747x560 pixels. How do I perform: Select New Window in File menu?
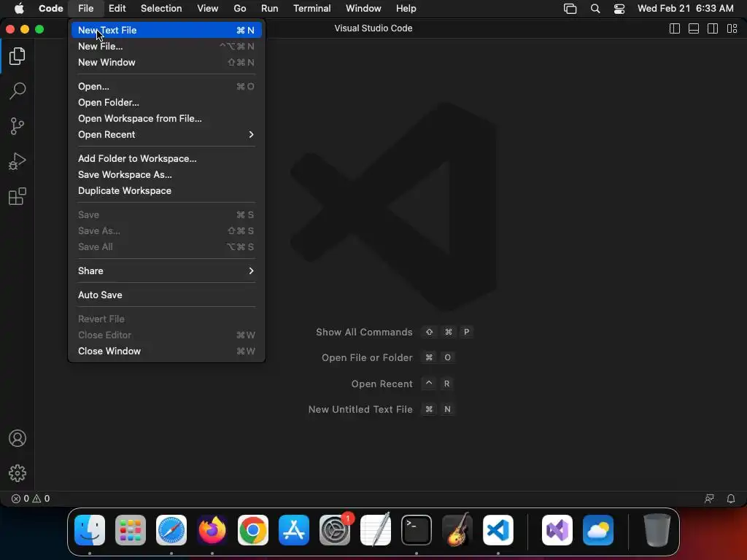(x=166, y=63)
